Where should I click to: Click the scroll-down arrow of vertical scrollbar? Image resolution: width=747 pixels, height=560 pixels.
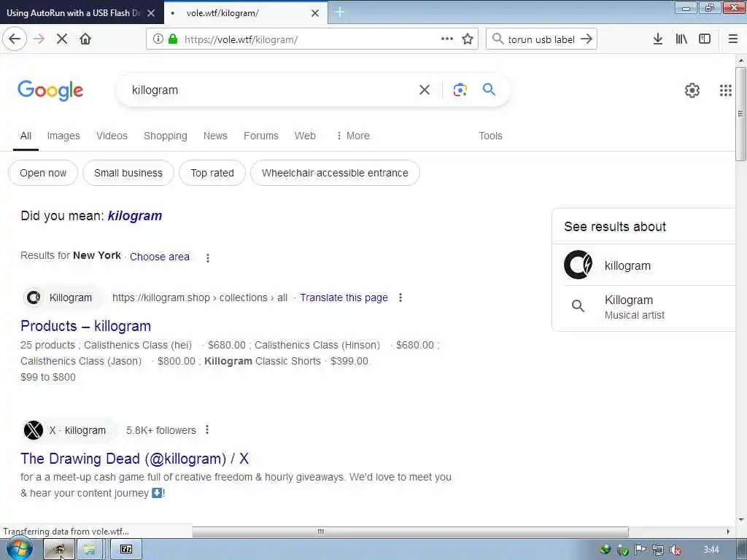740,519
